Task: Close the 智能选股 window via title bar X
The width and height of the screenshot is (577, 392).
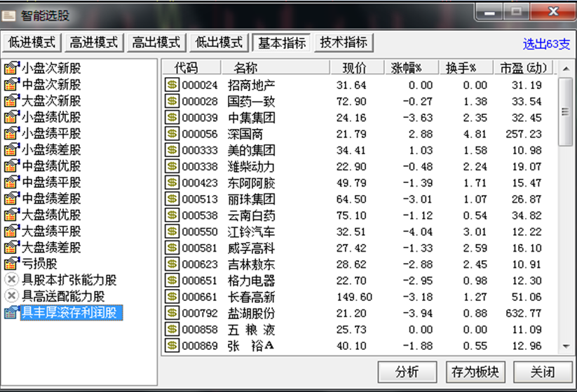Action: pyautogui.click(x=552, y=12)
